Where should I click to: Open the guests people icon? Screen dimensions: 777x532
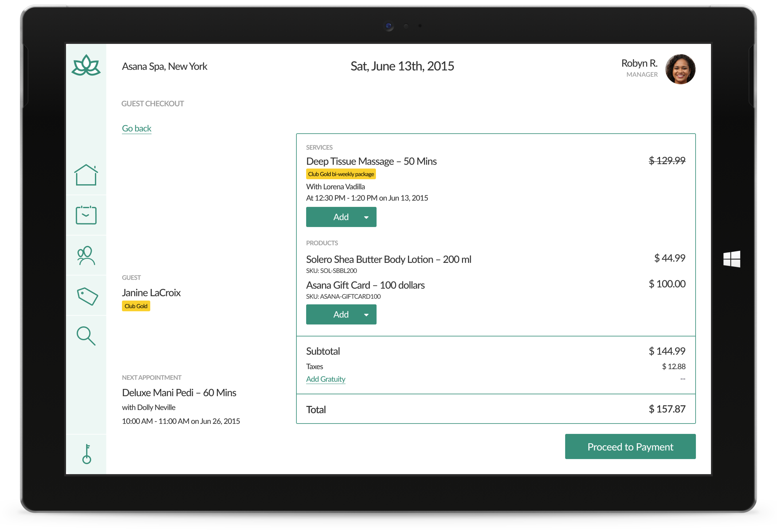click(86, 255)
